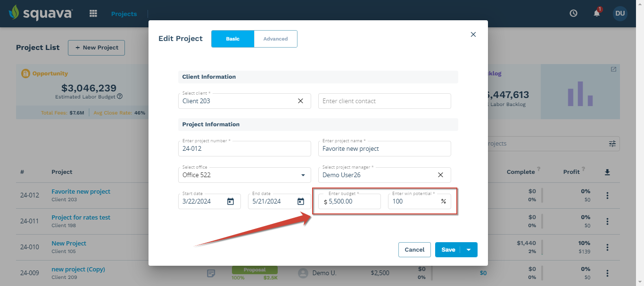Click the Enter client contact field
The image size is (644, 286).
(384, 100)
